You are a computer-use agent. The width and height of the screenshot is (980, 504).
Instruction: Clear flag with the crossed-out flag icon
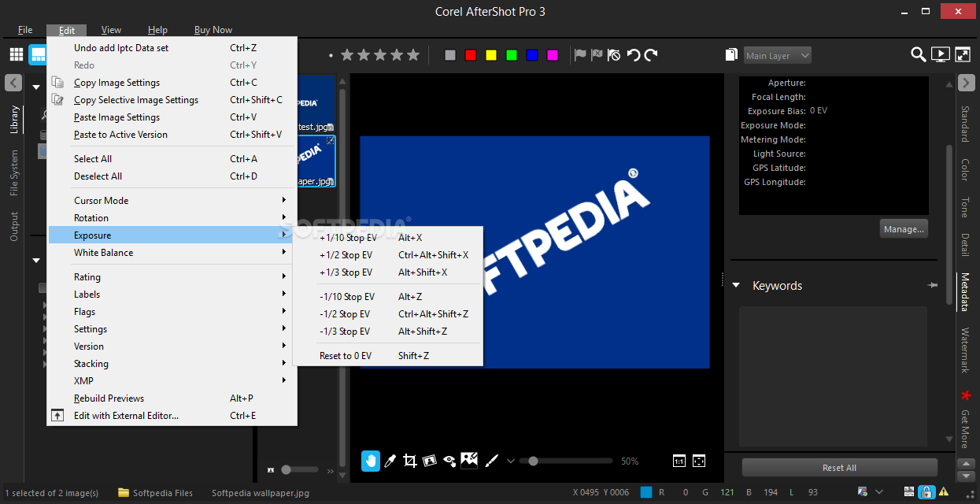click(614, 54)
